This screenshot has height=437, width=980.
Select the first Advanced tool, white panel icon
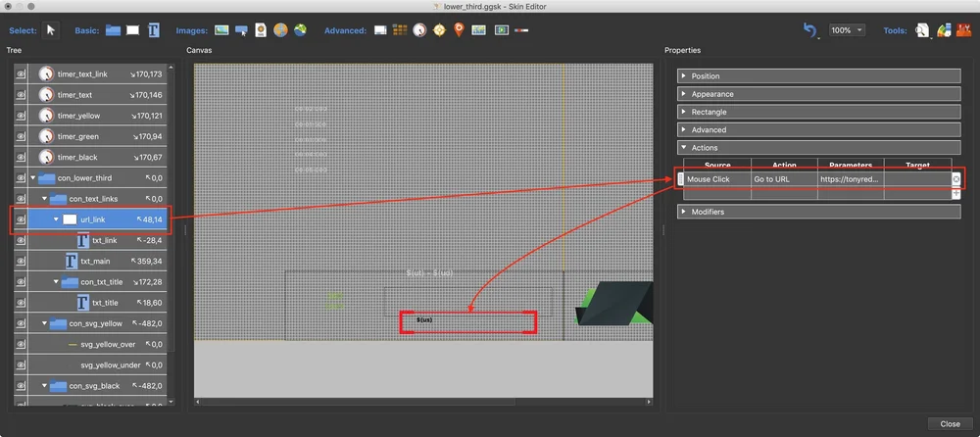pyautogui.click(x=380, y=30)
